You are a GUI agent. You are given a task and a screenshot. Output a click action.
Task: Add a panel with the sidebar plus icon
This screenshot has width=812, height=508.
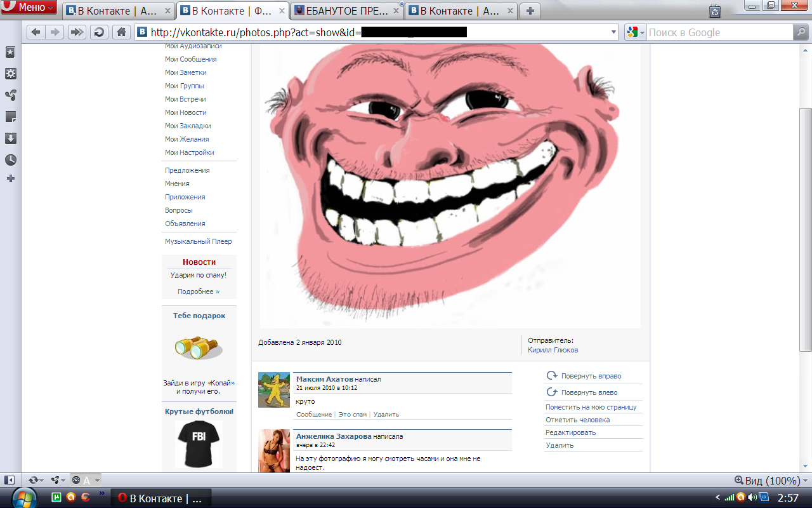11,179
